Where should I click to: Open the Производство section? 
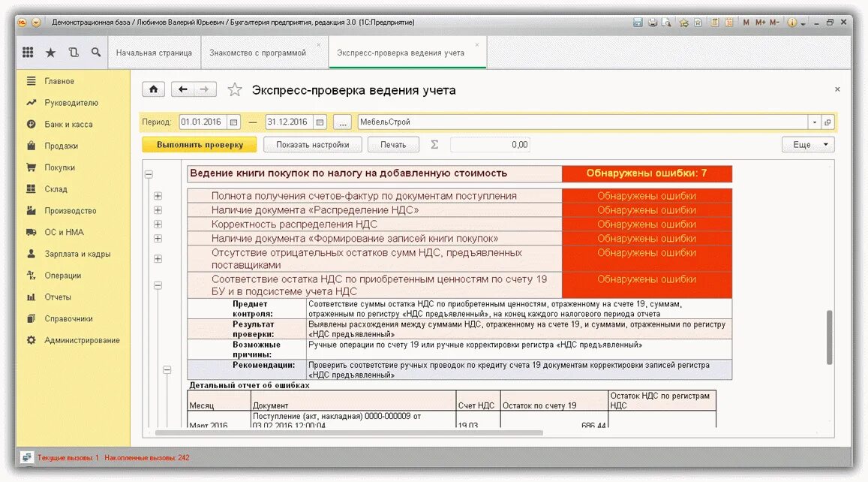click(71, 210)
